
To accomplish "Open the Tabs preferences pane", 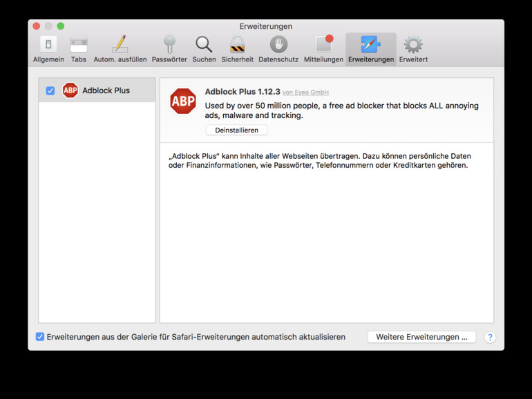I will click(x=79, y=49).
